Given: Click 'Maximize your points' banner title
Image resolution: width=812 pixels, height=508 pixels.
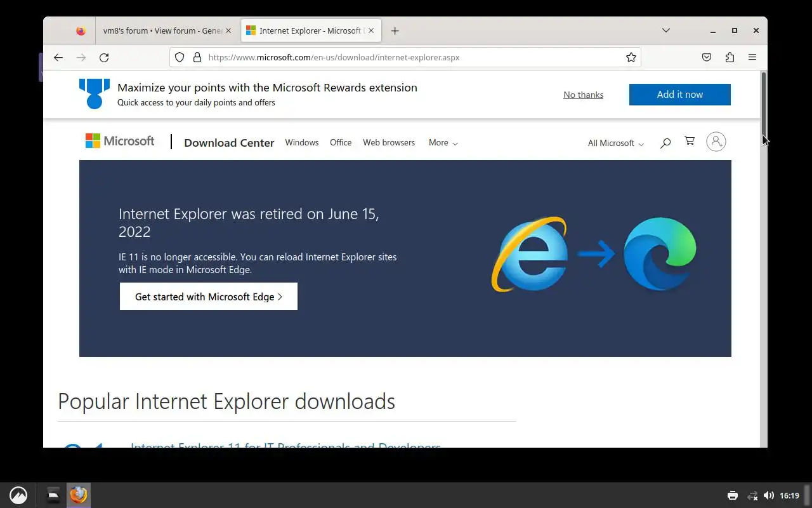Looking at the screenshot, I should point(267,88).
